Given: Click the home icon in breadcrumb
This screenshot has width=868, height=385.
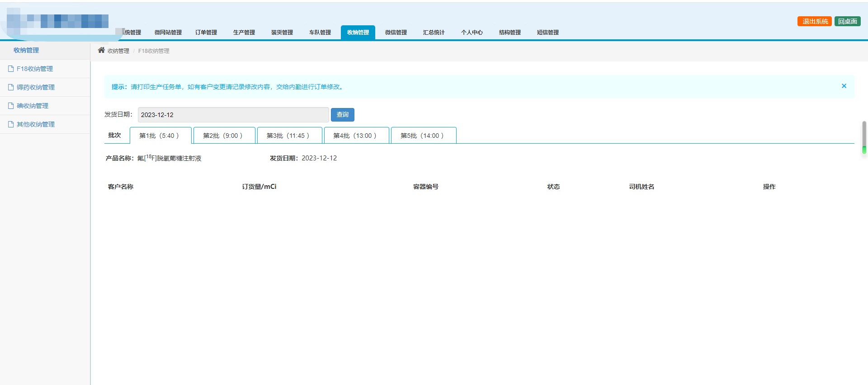Looking at the screenshot, I should 101,50.
